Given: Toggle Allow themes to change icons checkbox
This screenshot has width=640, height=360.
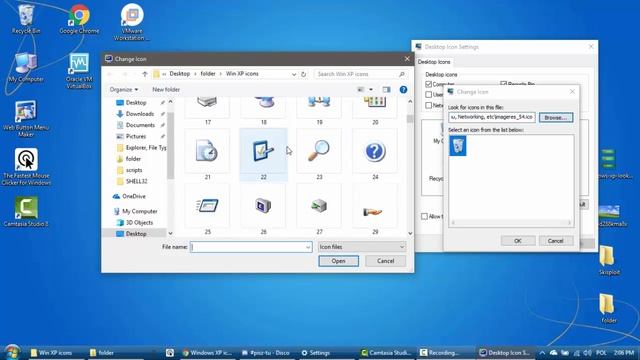Looking at the screenshot, I should pyautogui.click(x=424, y=216).
